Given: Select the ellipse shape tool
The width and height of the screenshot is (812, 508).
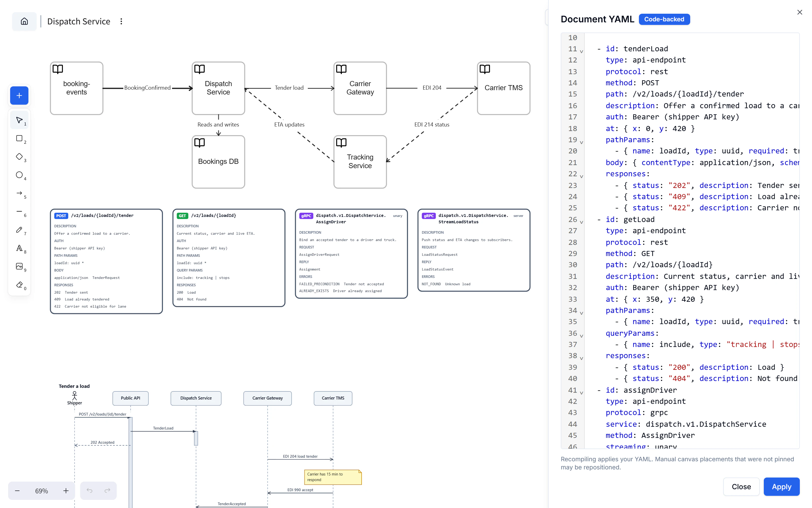Looking at the screenshot, I should point(19,175).
